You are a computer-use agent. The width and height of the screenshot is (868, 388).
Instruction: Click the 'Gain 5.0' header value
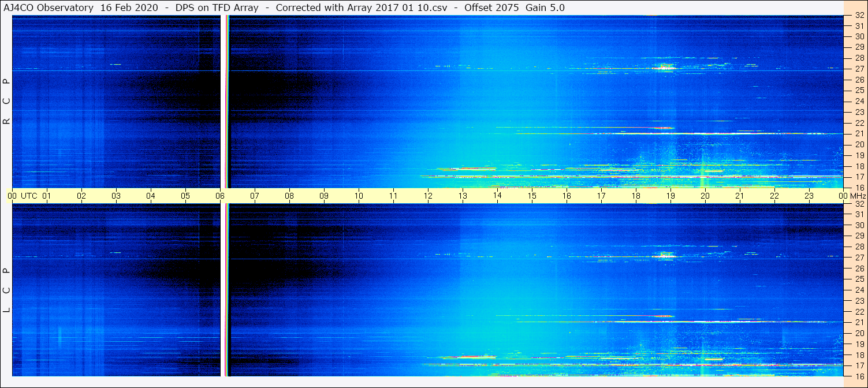[x=545, y=8]
